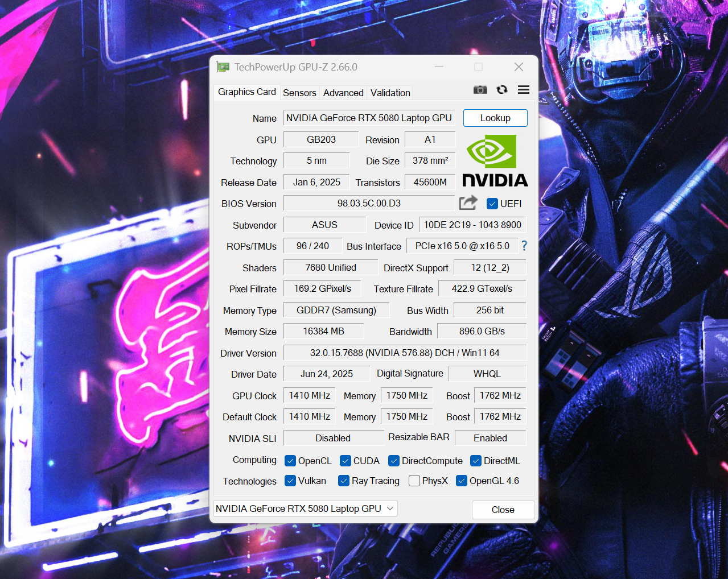Click the Default Clock Memory 1750 MHz
Screen dimensions: 728x579
coord(407,416)
